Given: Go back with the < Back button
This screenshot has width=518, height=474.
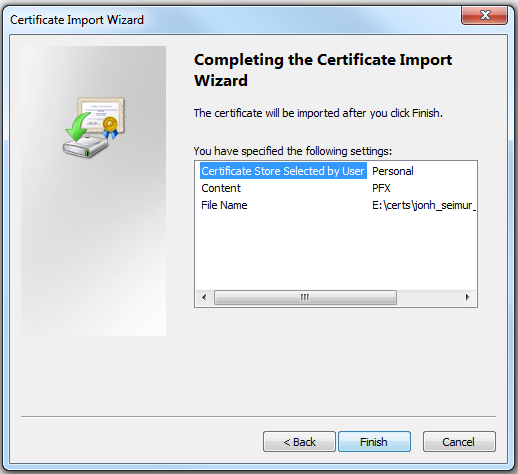Looking at the screenshot, I should 299,442.
